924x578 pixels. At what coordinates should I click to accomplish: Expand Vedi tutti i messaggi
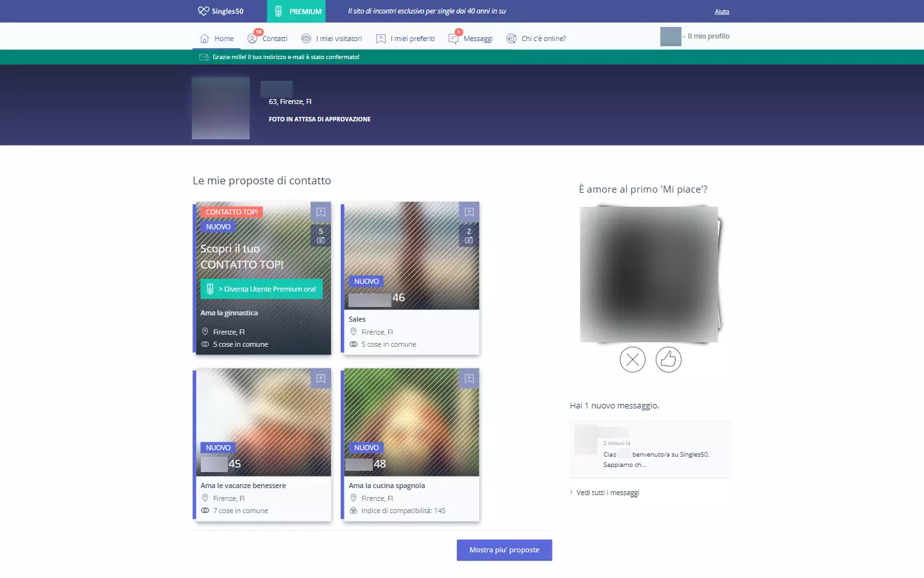tap(607, 493)
